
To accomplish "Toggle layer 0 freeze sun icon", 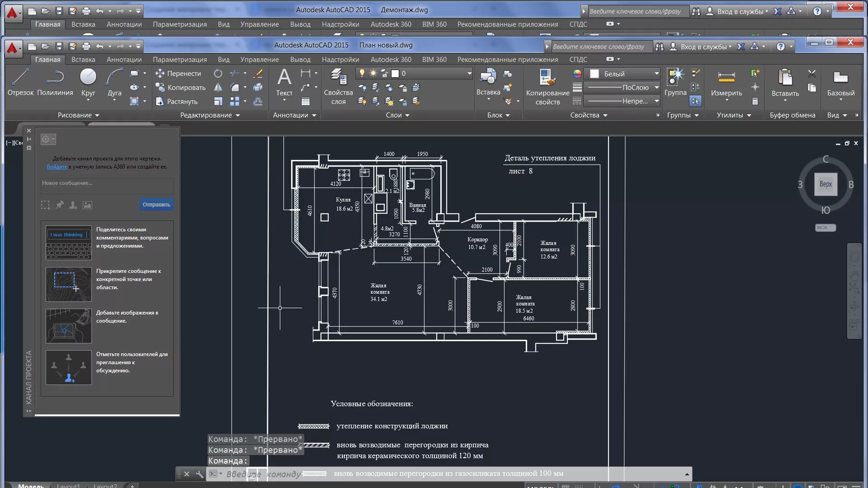I will [x=373, y=73].
